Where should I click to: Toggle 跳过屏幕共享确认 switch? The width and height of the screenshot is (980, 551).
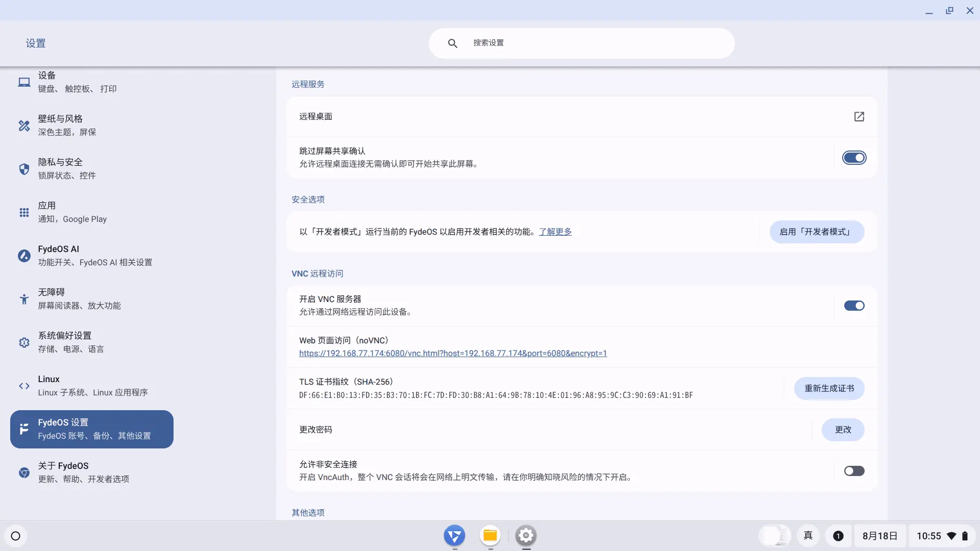[x=854, y=158]
